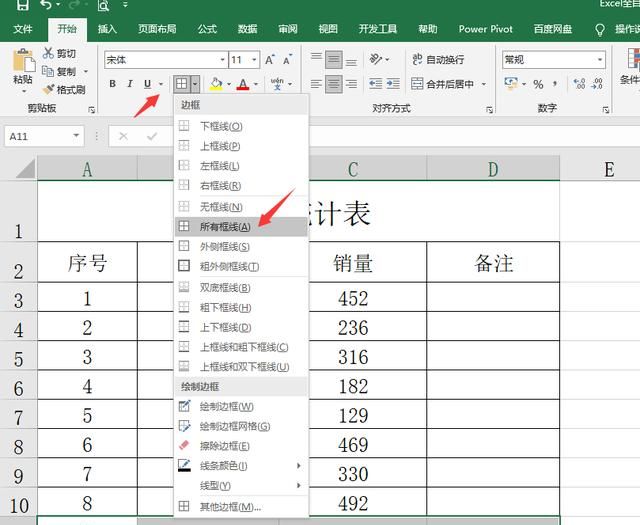This screenshot has height=525, width=640.
Task: Open the font name dropdown showing 宋体
Action: click(222, 60)
